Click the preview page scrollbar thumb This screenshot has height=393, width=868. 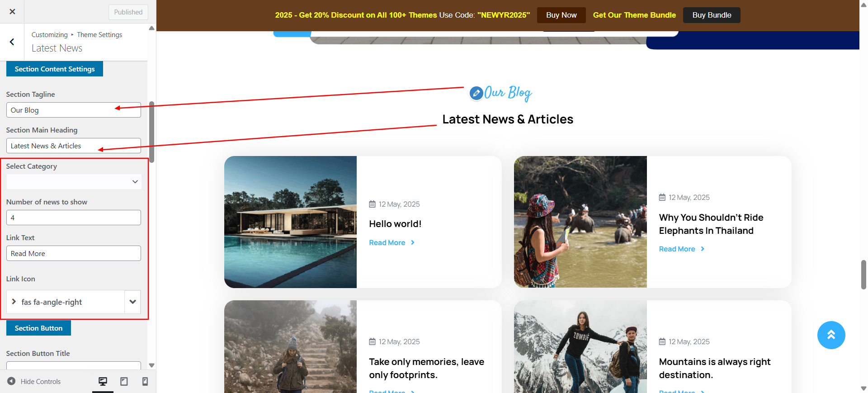pos(863,275)
